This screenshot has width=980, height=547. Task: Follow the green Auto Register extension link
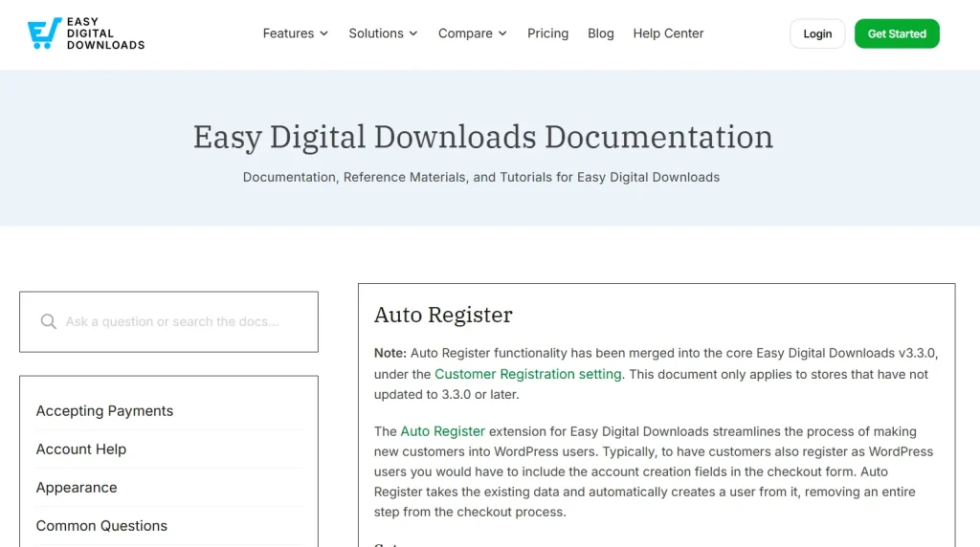(442, 431)
